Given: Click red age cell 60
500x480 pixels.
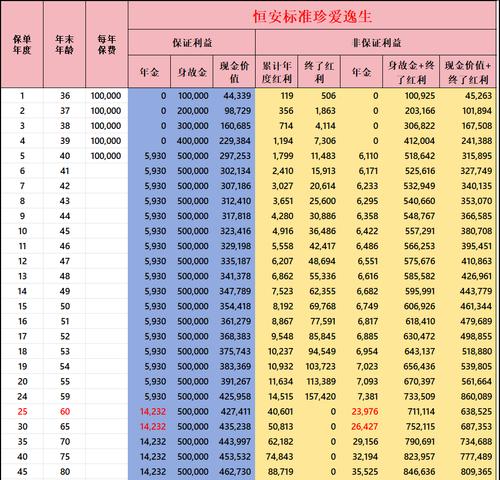Looking at the screenshot, I should pyautogui.click(x=65, y=411).
